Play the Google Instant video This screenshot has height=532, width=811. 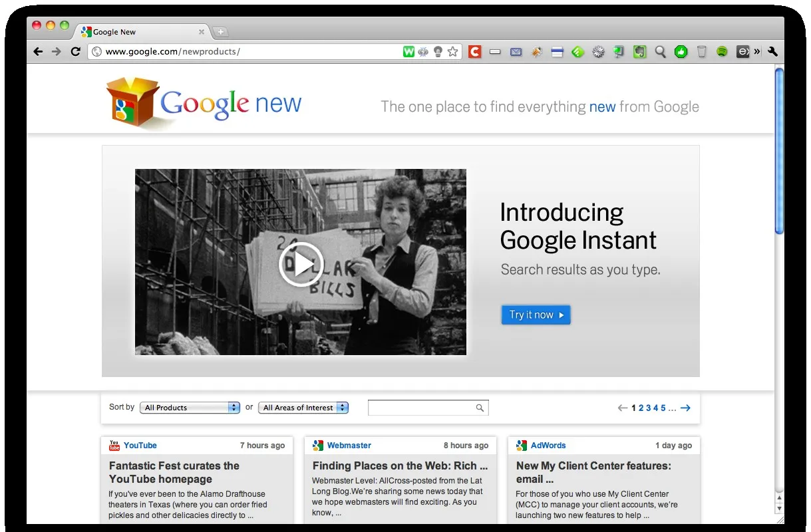click(301, 264)
